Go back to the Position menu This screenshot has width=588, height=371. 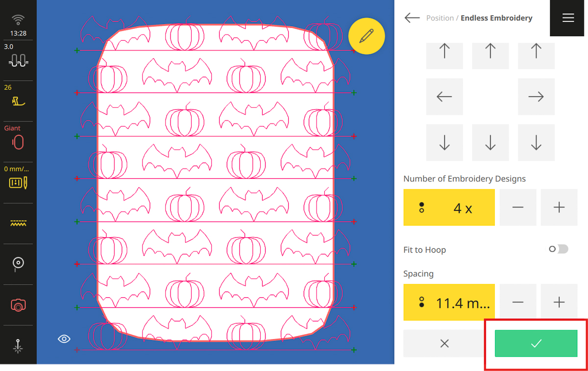[412, 18]
